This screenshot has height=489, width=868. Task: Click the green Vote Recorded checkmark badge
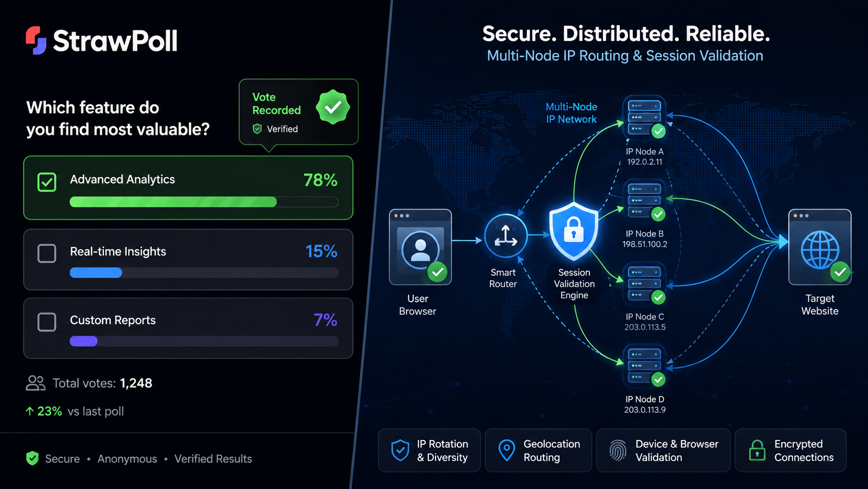(332, 107)
